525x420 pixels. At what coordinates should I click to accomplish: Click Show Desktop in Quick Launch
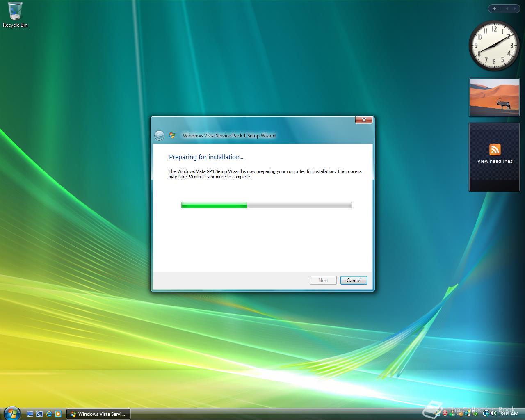click(x=30, y=414)
